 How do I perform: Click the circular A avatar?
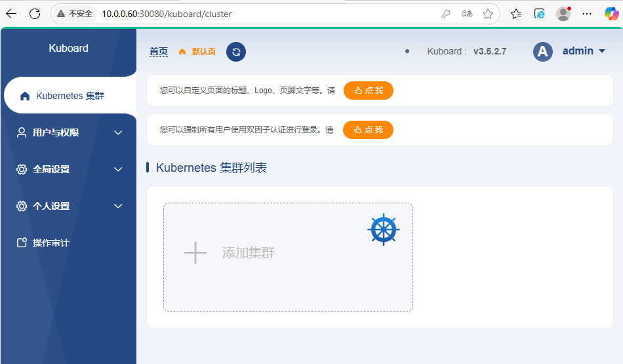click(x=543, y=52)
